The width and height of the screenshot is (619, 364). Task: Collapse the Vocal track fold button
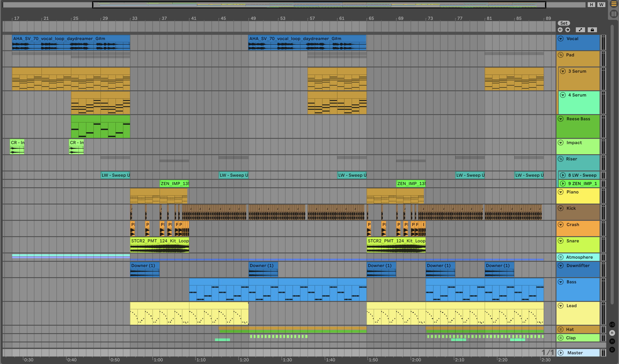tap(561, 39)
